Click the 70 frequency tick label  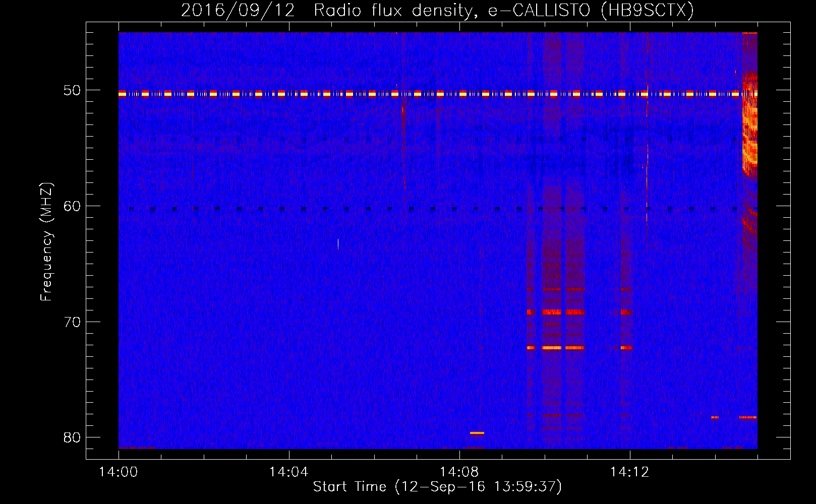72,322
